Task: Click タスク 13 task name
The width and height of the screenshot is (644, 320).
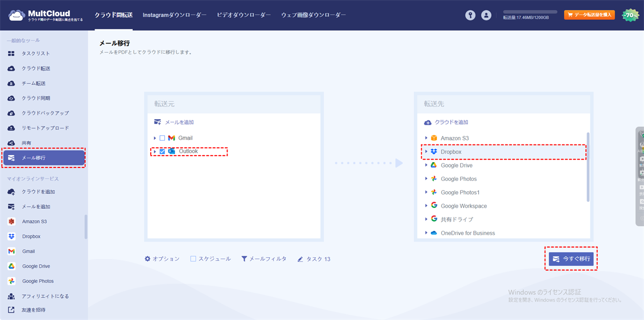Action: (318, 259)
